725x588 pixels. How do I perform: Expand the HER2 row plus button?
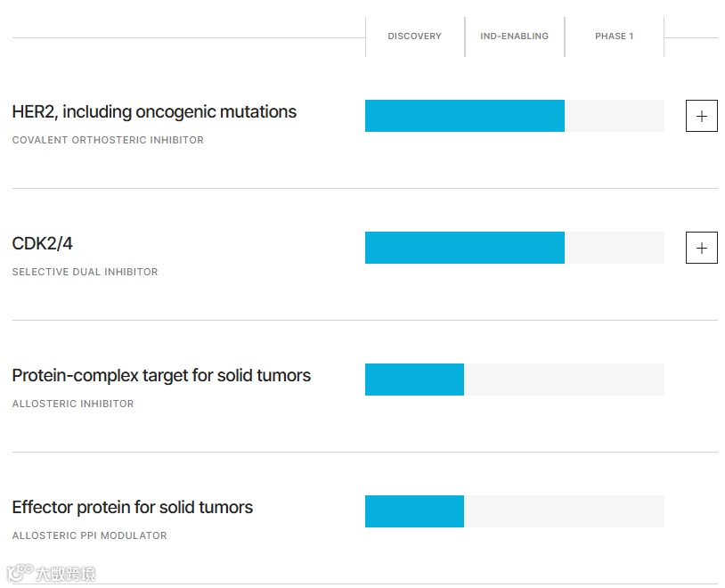pos(701,116)
